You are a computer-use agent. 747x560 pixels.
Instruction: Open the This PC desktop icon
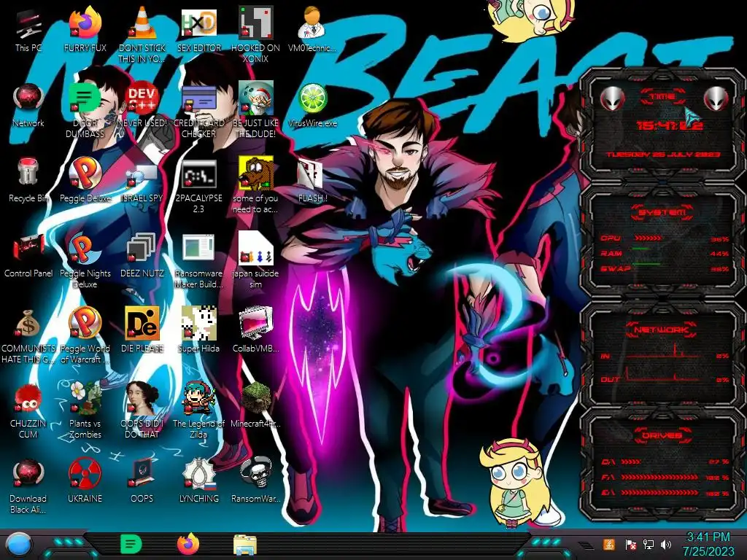point(28,30)
